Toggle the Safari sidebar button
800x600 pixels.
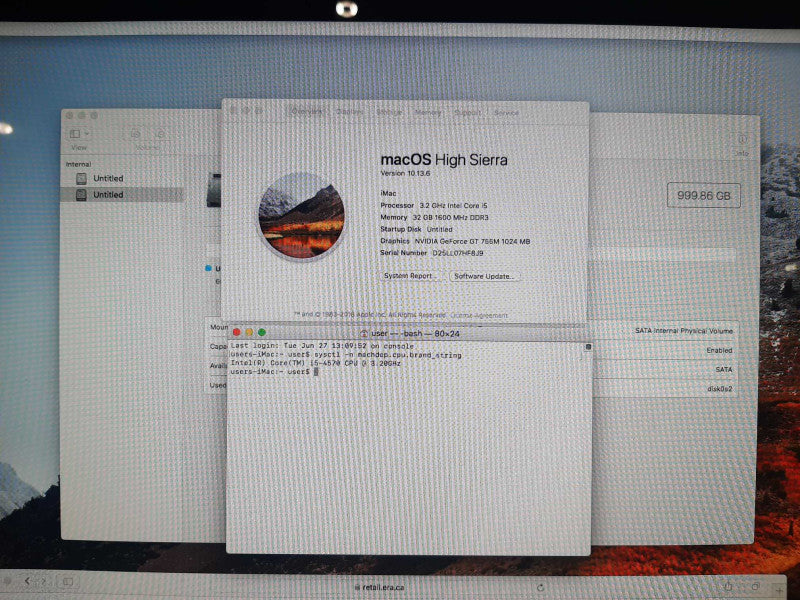(x=68, y=582)
